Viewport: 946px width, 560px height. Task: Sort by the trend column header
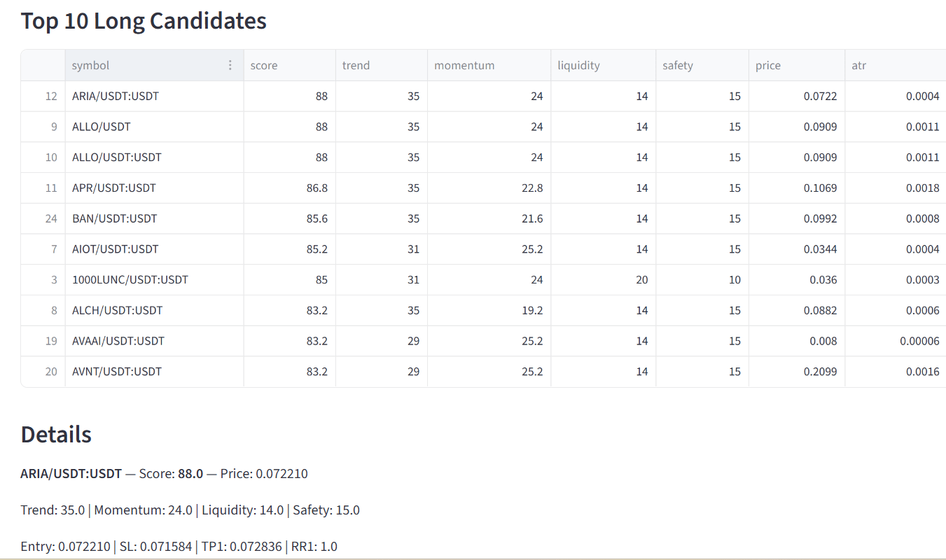382,65
